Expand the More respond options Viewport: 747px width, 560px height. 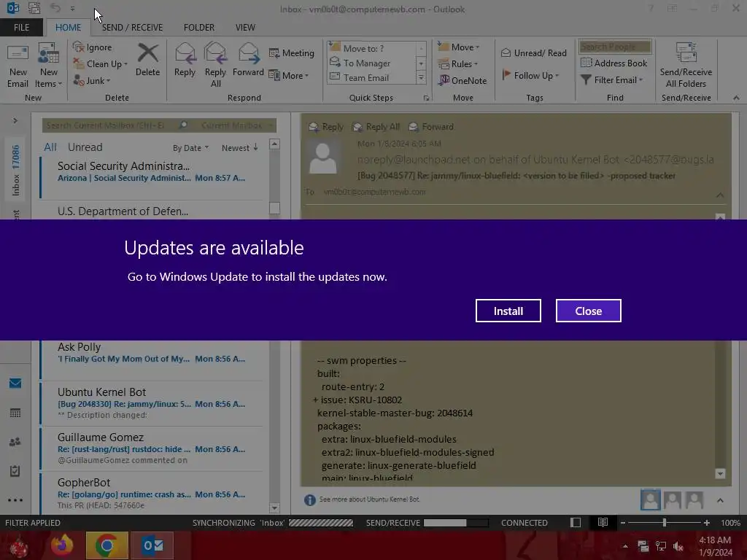(x=289, y=75)
